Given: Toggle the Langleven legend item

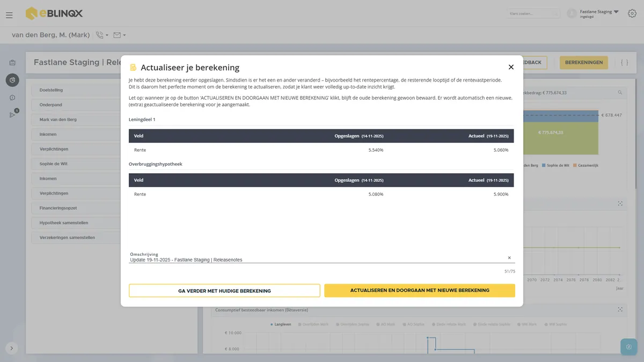Looking at the screenshot, I should tap(281, 324).
